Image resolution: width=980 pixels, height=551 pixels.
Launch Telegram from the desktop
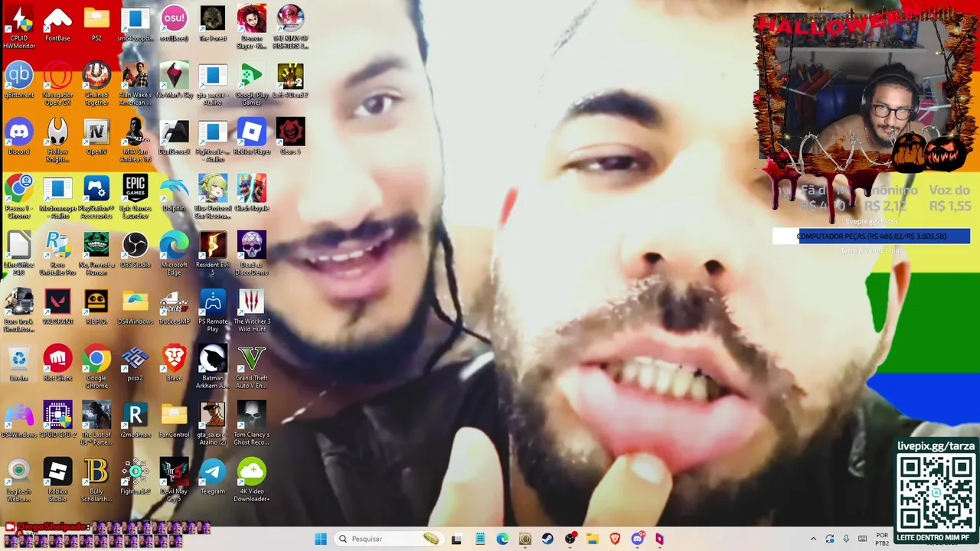coord(213,478)
